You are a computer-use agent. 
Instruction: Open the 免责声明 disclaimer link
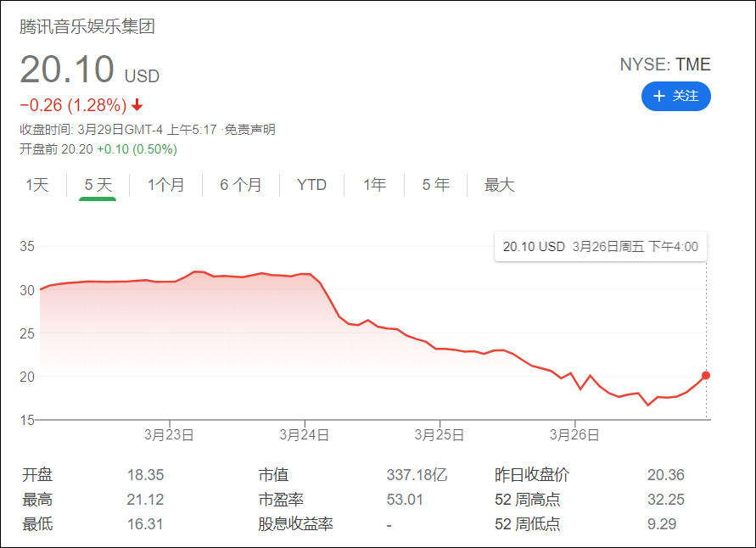click(x=248, y=129)
